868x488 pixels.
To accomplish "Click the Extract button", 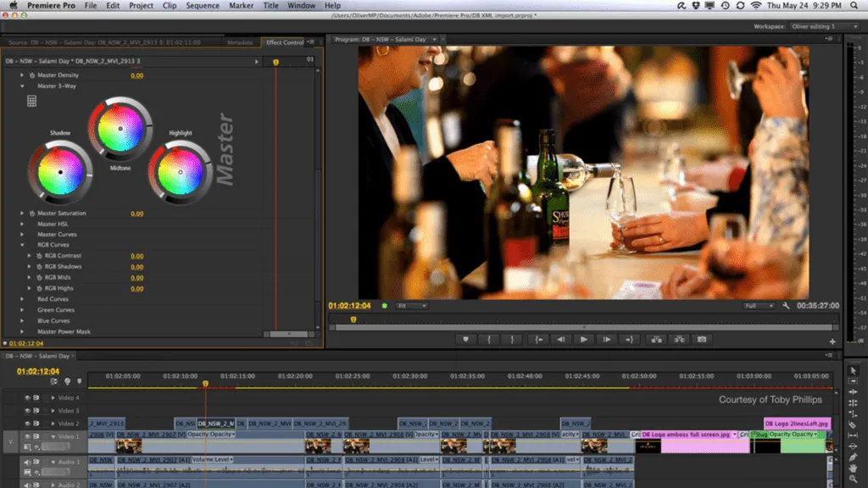I will (679, 340).
